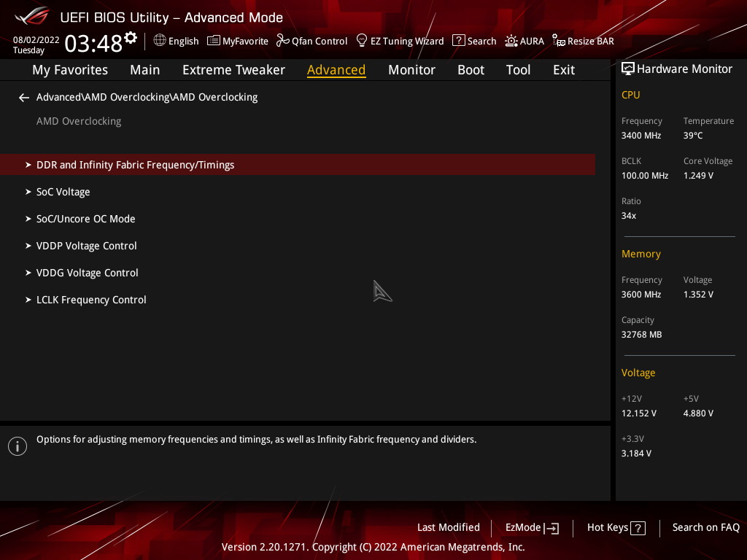
Task: Click the globe language icon
Action: [x=160, y=41]
